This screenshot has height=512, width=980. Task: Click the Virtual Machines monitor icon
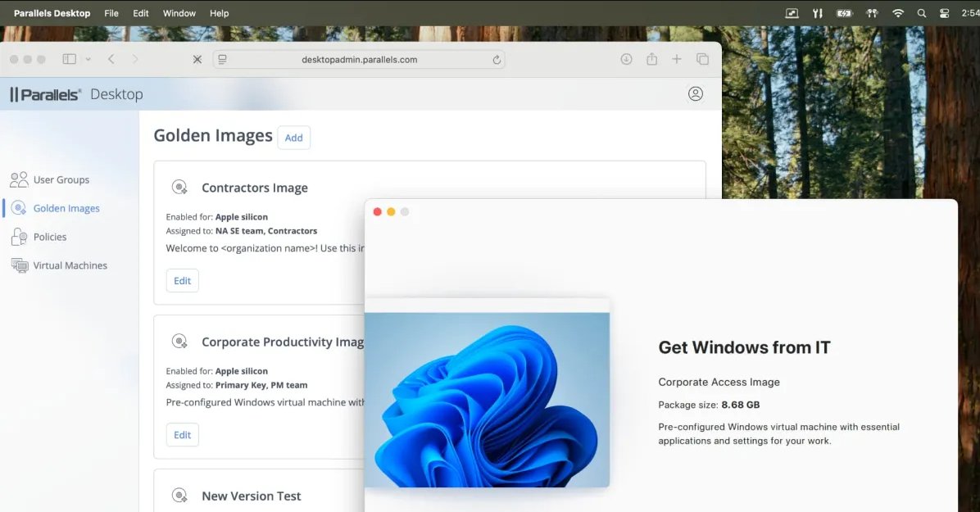click(x=20, y=265)
